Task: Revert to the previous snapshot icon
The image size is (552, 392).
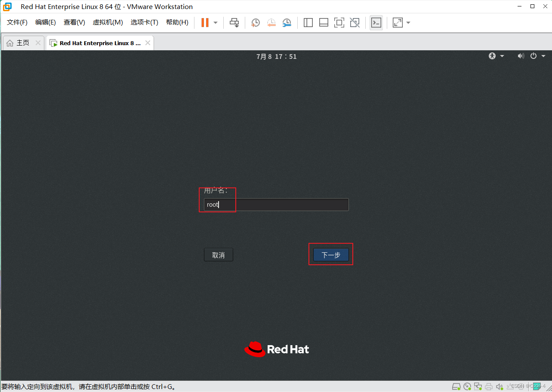Action: [271, 22]
